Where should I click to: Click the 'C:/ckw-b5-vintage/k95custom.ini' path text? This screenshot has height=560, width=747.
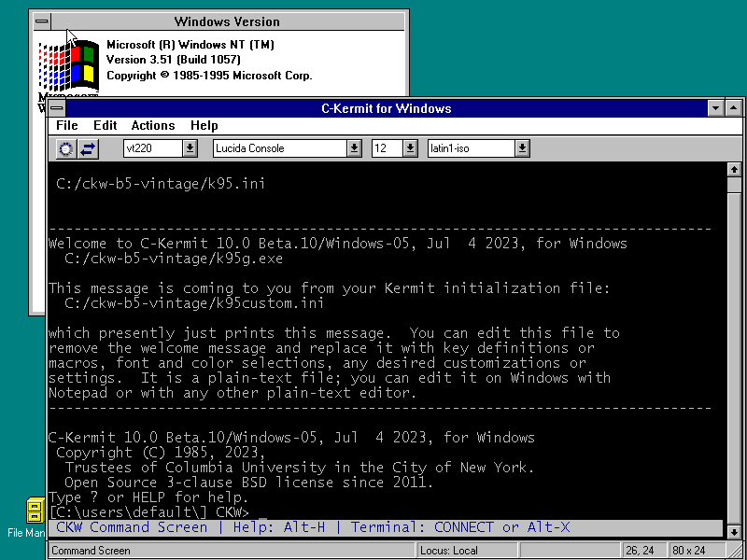pos(194,303)
